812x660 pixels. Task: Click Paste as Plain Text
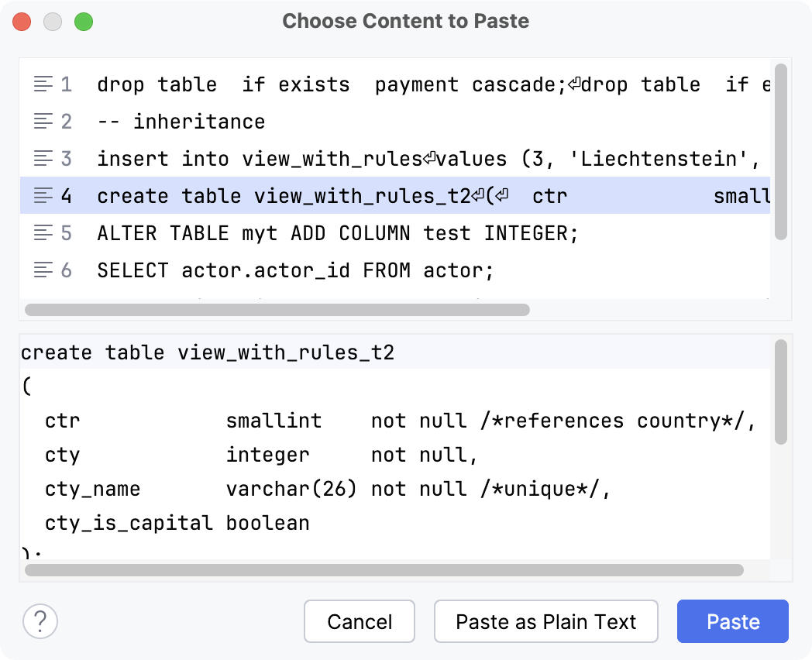(545, 621)
